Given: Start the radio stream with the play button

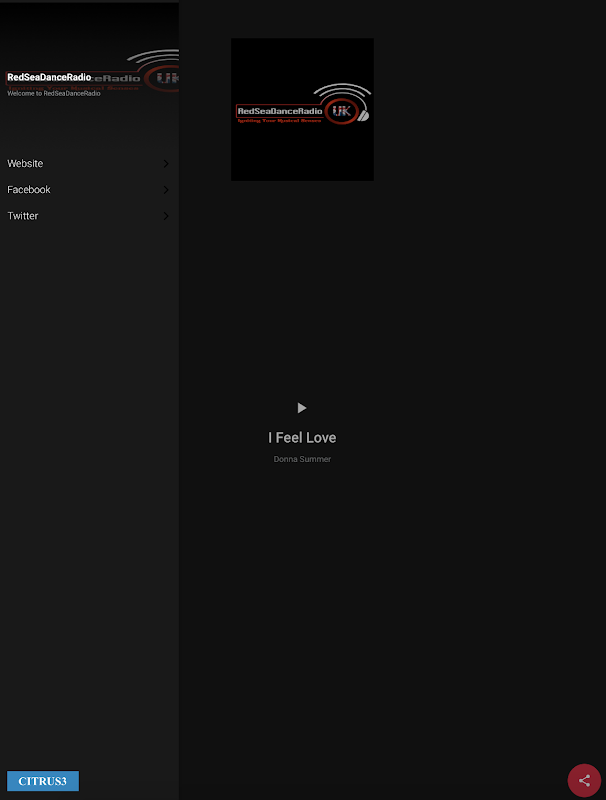Looking at the screenshot, I should (302, 408).
